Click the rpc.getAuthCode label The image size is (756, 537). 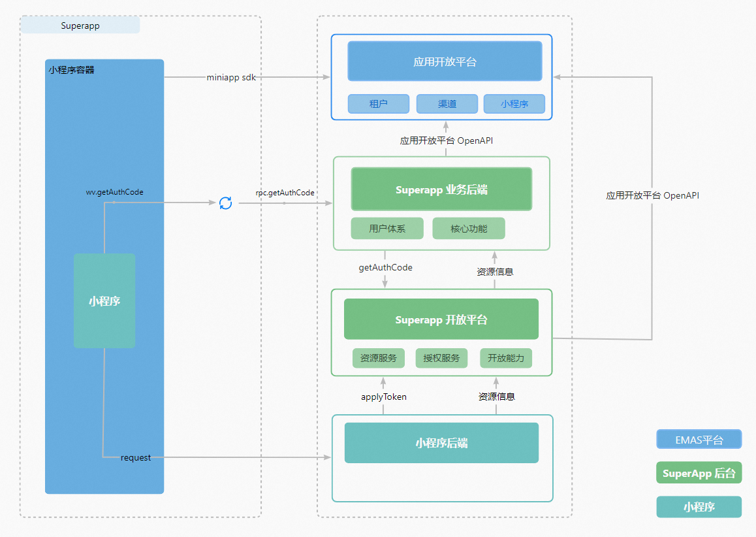coord(285,193)
